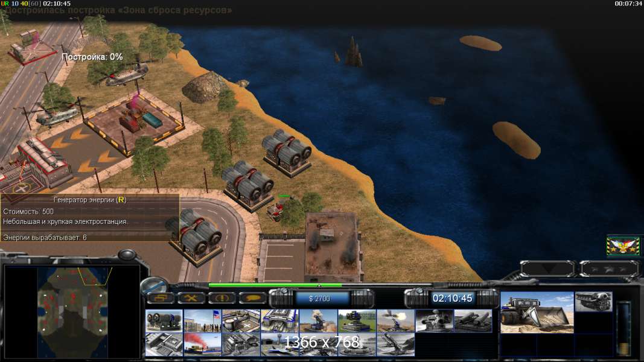The width and height of the screenshot is (644, 362).
Task: Select the dozer with the green health bar
Action: pyautogui.click(x=276, y=210)
